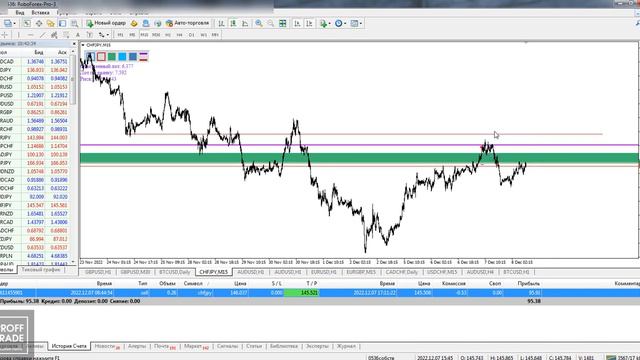
Task: Click the active blue chart panel button
Action: 91,57
